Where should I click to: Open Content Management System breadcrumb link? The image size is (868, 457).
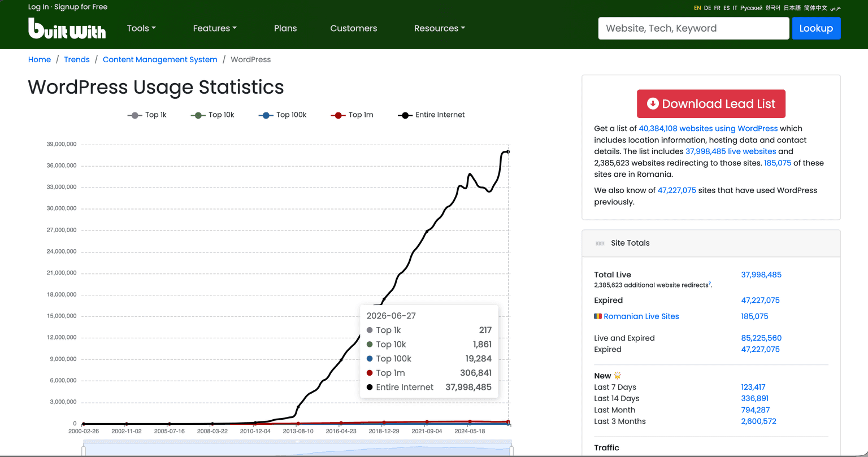coord(160,59)
